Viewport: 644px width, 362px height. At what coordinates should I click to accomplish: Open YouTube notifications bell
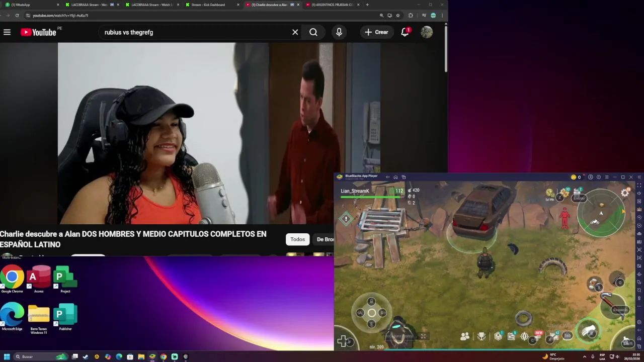[x=405, y=32]
